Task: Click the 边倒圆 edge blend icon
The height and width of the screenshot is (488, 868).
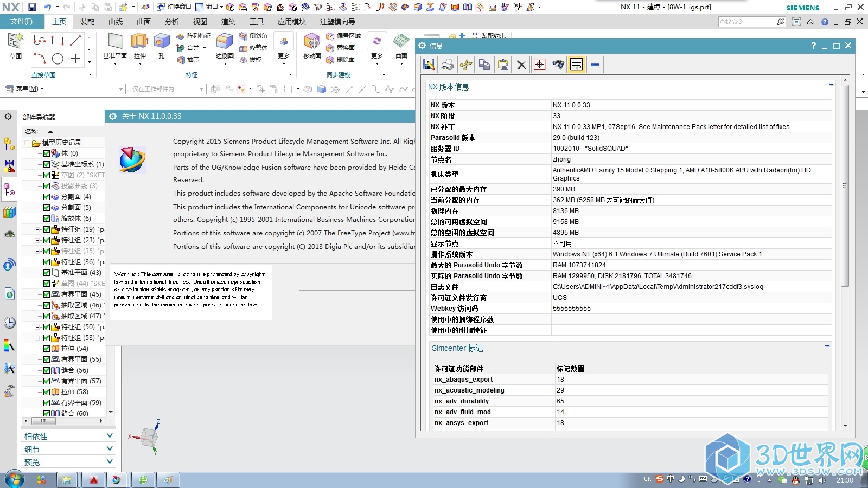Action: (x=225, y=42)
